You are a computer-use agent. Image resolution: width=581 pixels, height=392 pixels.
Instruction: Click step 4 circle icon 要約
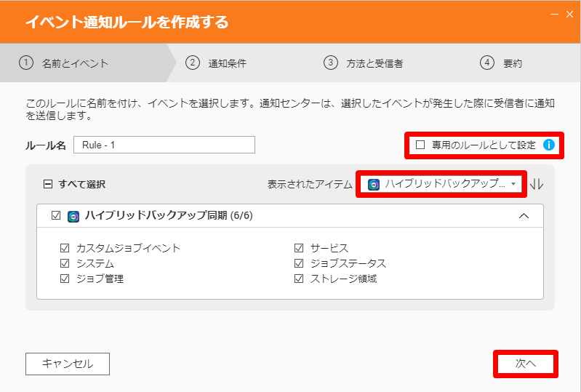(x=487, y=63)
